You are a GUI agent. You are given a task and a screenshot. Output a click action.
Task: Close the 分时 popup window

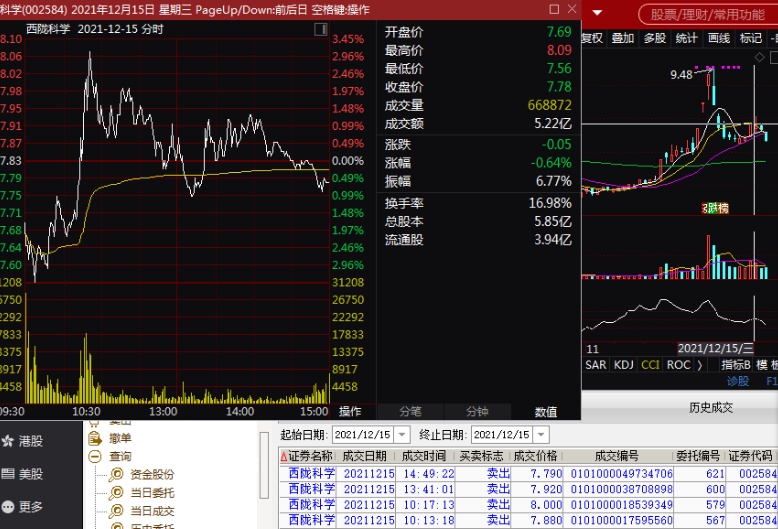coord(572,9)
